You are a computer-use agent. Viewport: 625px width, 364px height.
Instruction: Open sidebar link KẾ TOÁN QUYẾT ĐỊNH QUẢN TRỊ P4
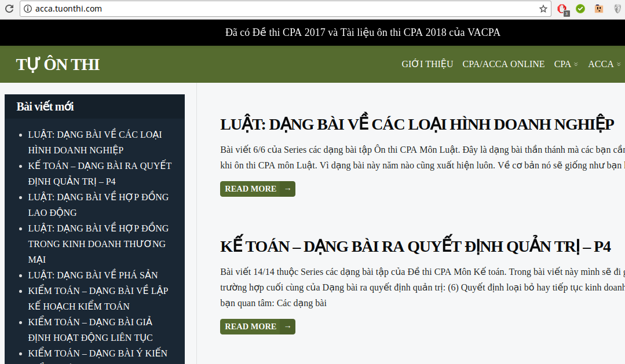click(100, 173)
